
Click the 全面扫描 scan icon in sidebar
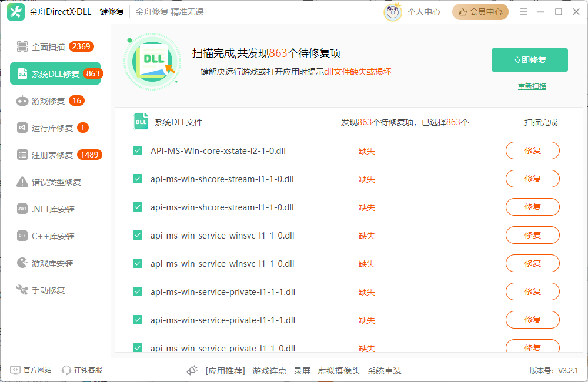22,47
